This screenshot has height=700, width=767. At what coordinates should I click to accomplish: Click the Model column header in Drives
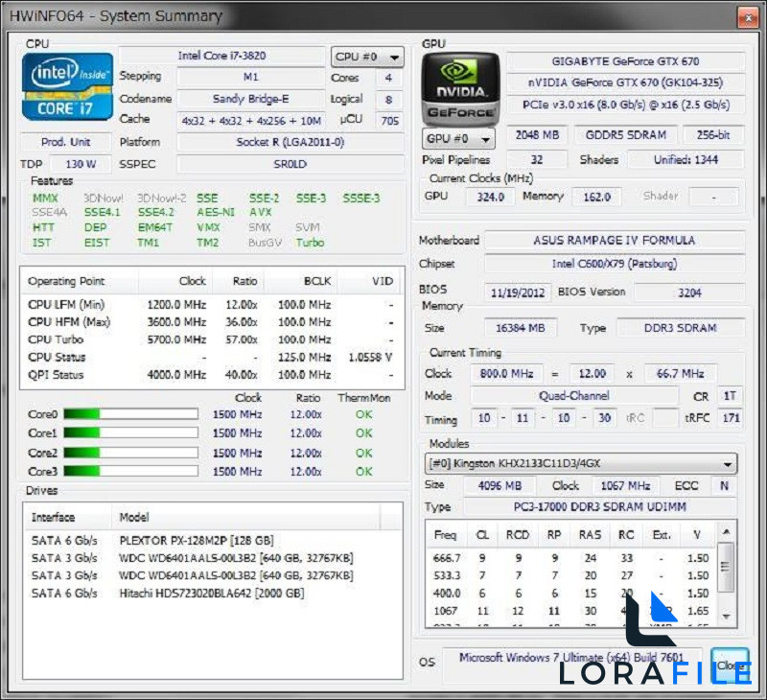tap(245, 518)
